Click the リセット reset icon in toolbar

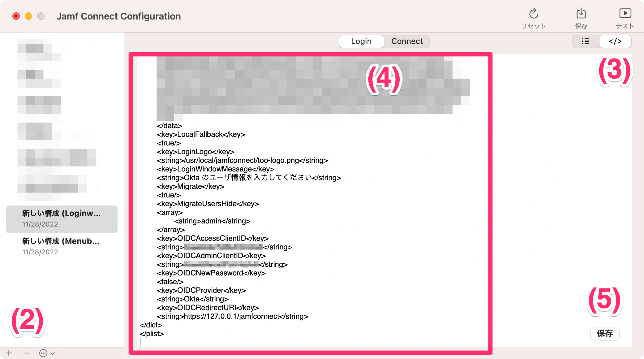click(534, 14)
